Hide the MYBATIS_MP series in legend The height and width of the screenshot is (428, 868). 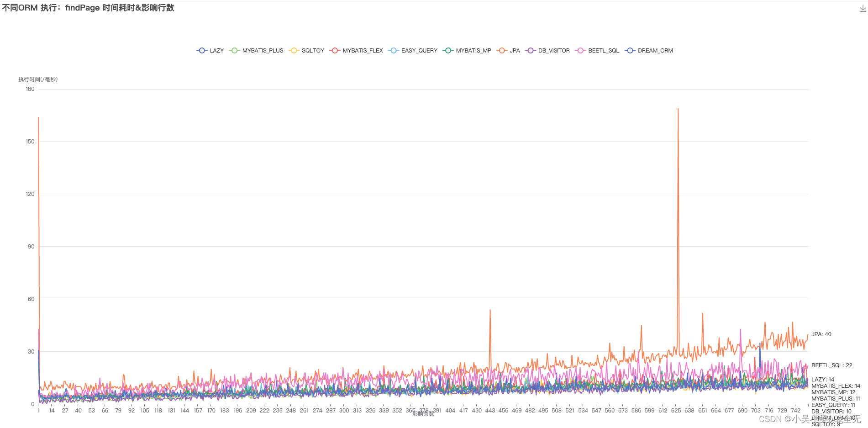pos(467,51)
